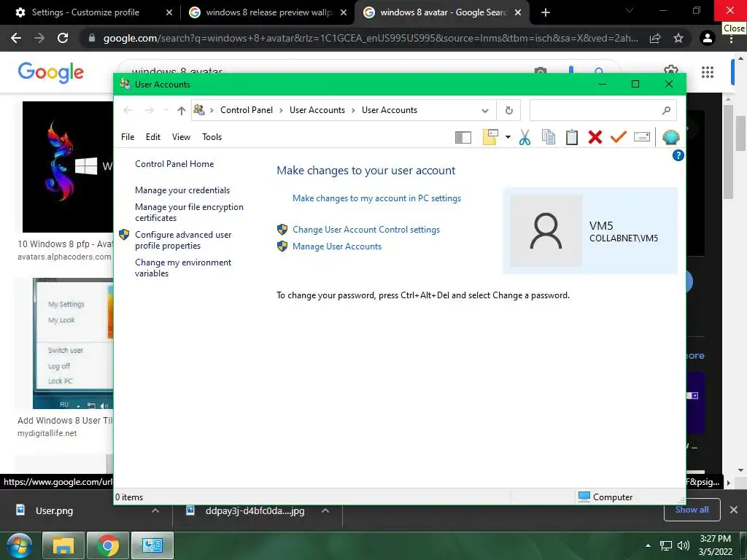Bookmark page with the star icon
Image resolution: width=747 pixels, height=560 pixels.
(678, 38)
